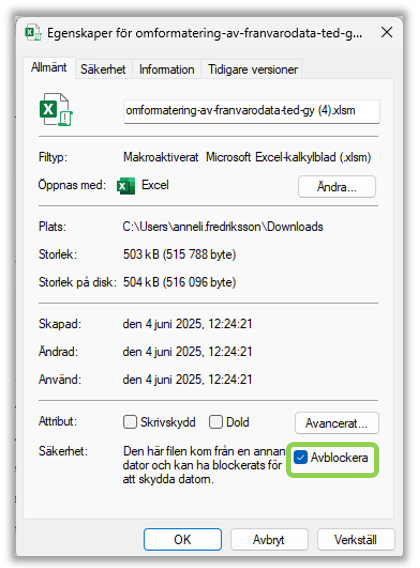The height and width of the screenshot is (568, 420).
Task: Enable the Skrivskydd checkbox
Action: pos(130,422)
